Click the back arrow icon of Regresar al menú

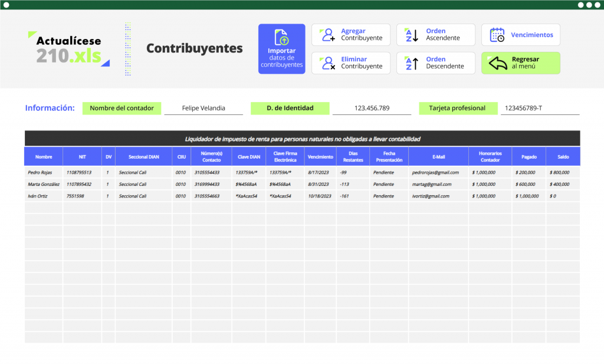pyautogui.click(x=497, y=63)
